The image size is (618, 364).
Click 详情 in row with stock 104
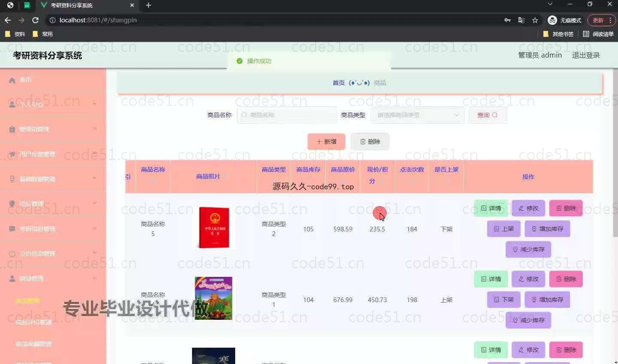click(x=491, y=279)
